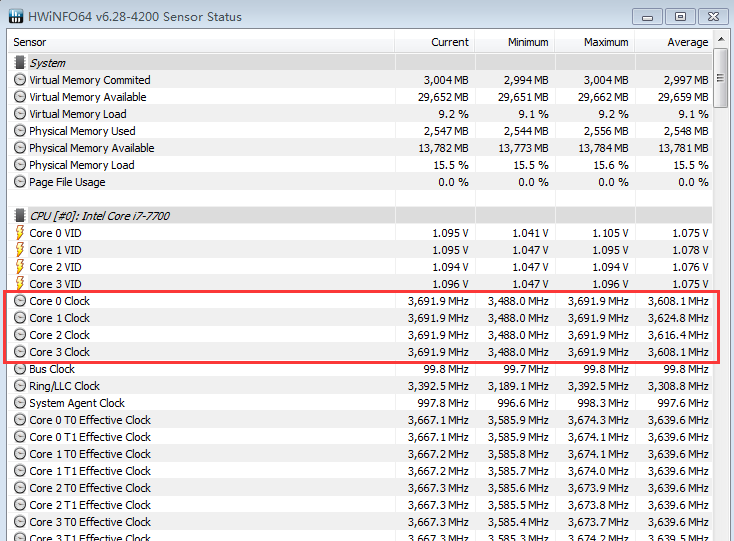Click the 29,662 MB maximum Virtual Memory Available value
Screen dimensions: 734x541
click(603, 97)
